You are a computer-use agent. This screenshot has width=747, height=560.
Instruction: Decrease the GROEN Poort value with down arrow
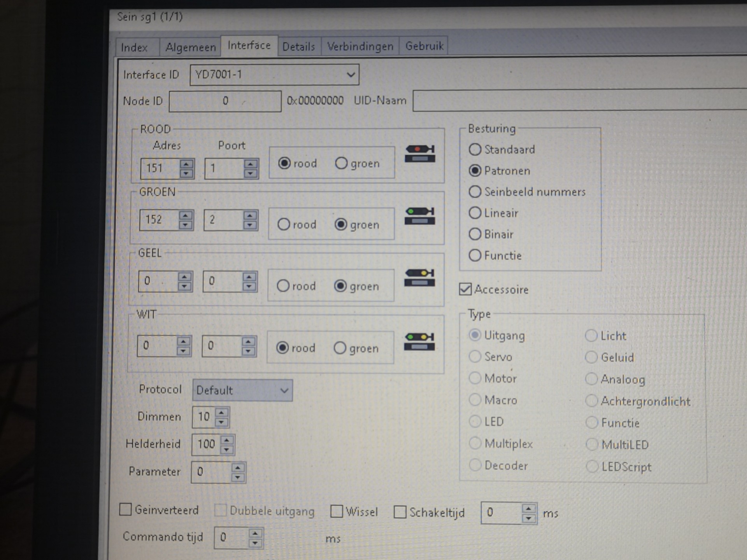(x=250, y=224)
